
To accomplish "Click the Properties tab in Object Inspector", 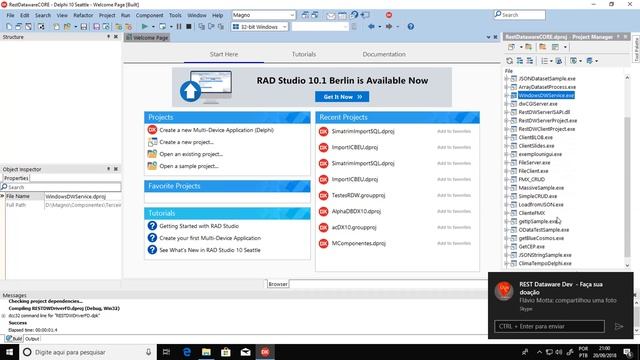I will (16, 178).
